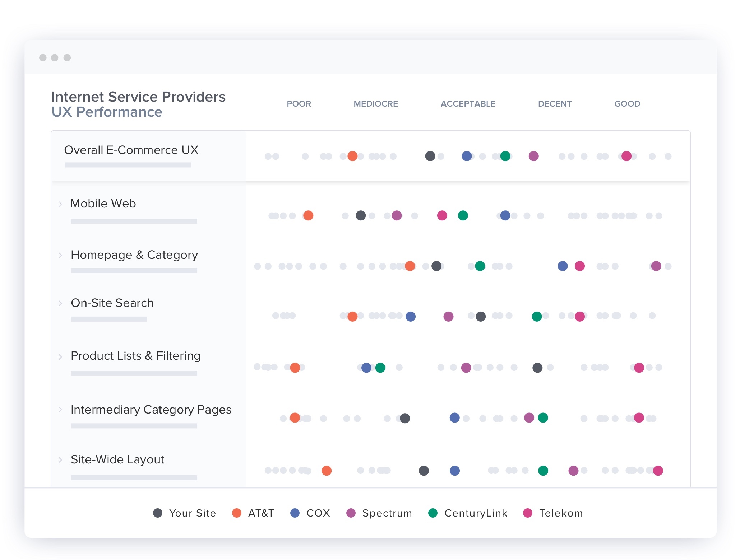Select the GOOD column header
Image resolution: width=740 pixels, height=560 pixels.
627,104
